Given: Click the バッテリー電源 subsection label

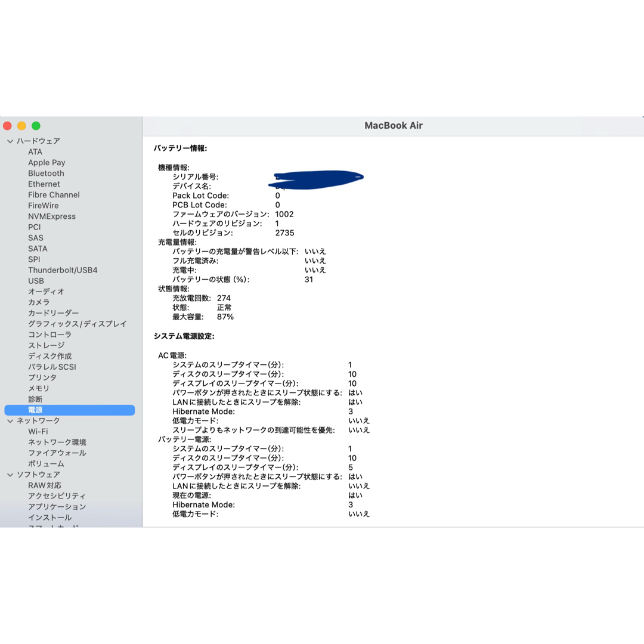Looking at the screenshot, I should pos(184,439).
